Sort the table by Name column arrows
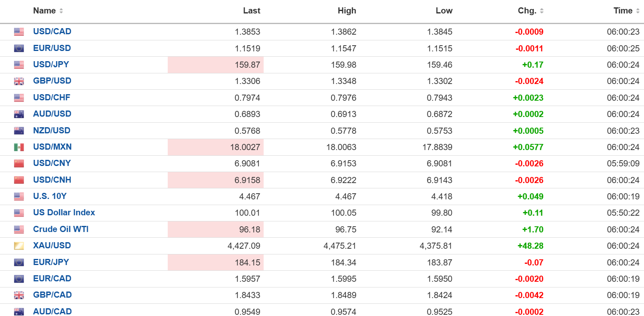Image resolution: width=644 pixels, height=316 pixels. pos(61,11)
